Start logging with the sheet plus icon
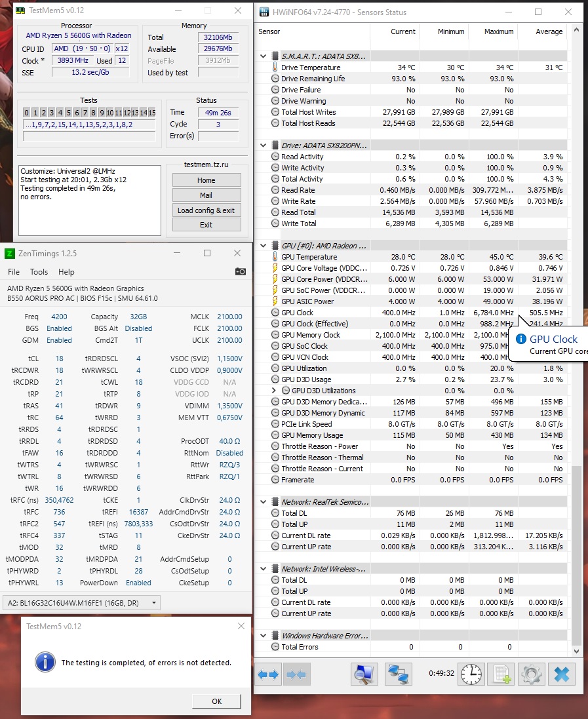The image size is (588, 719). 501,674
